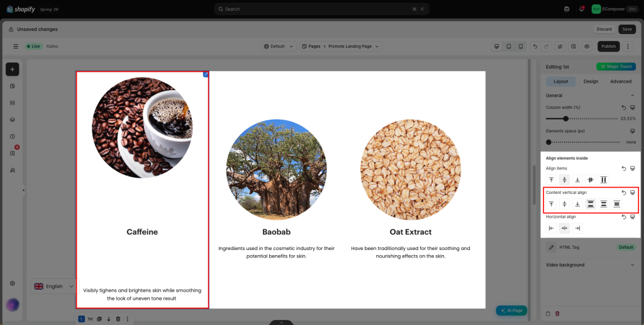644x325 pixels.
Task: Open the layers stack icon in sidebar
Action: (13, 120)
